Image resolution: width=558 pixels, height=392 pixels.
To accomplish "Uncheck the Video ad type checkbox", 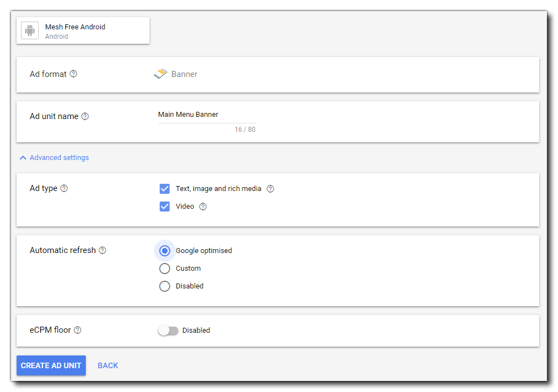I will [164, 207].
